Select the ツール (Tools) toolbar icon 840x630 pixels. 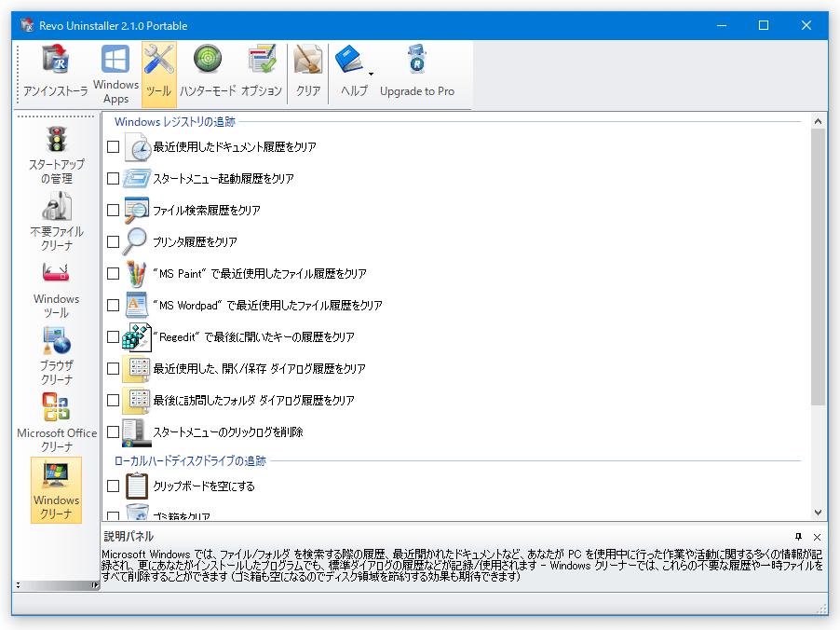158,74
